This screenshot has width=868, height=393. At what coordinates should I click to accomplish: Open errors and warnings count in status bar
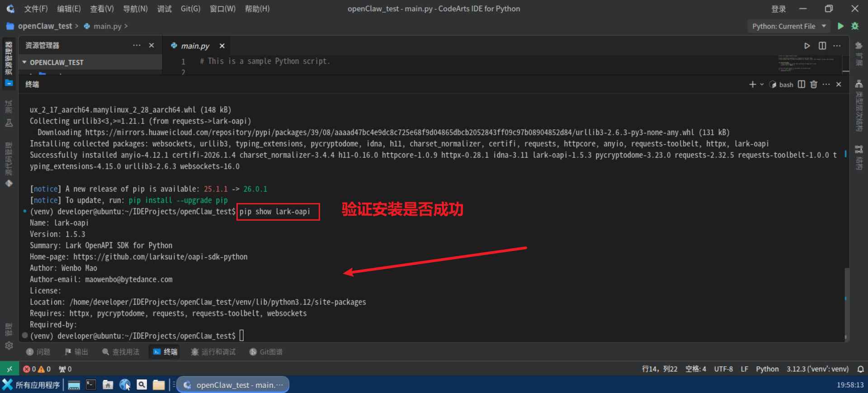coord(37,369)
